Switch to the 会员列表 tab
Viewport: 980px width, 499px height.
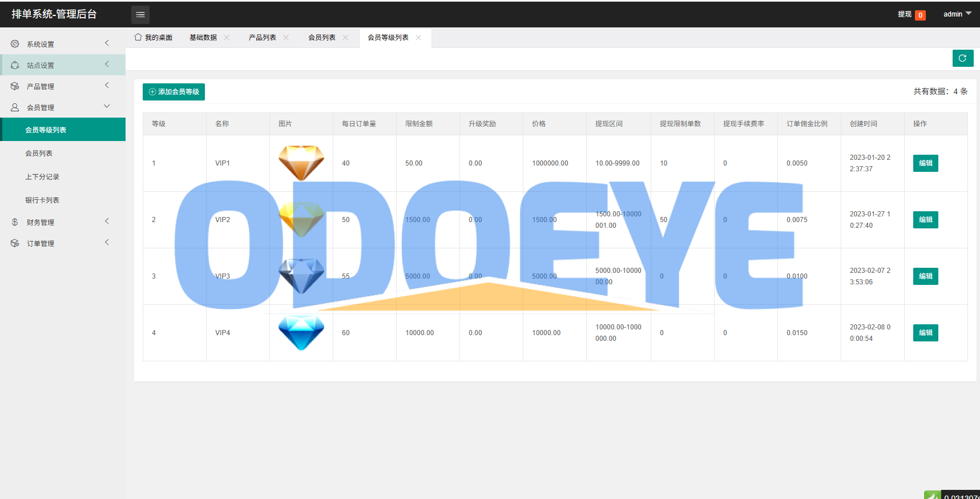tap(322, 38)
